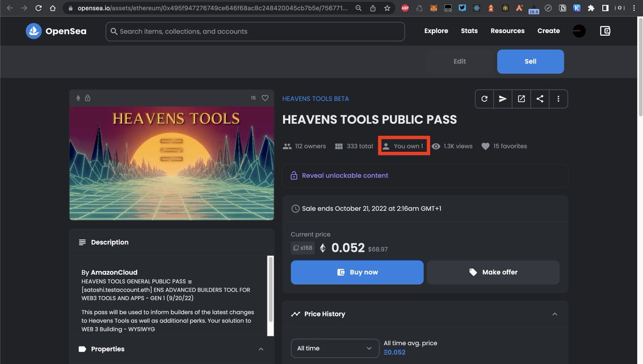Viewport: 643px width, 364px height.
Task: Bookmark this page with the star icon
Action: tap(387, 9)
